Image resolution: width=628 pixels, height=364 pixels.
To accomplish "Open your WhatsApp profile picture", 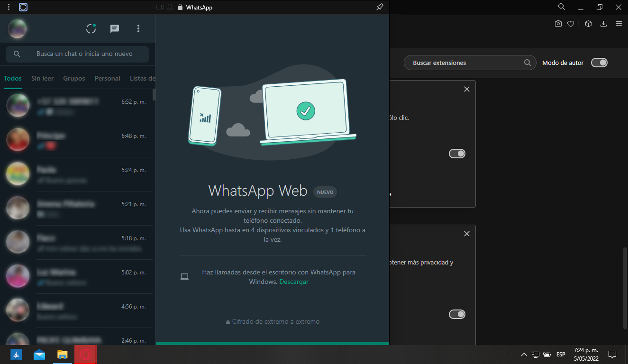I will [17, 29].
